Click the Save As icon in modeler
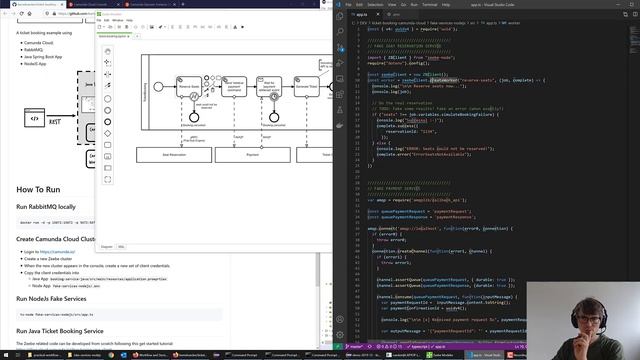This screenshot has width=640, height=360. [127, 27]
